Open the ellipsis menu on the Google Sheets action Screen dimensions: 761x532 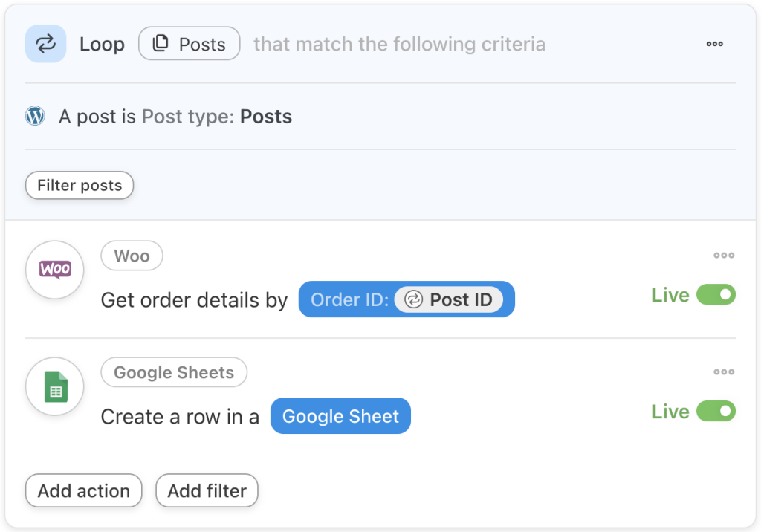723,372
